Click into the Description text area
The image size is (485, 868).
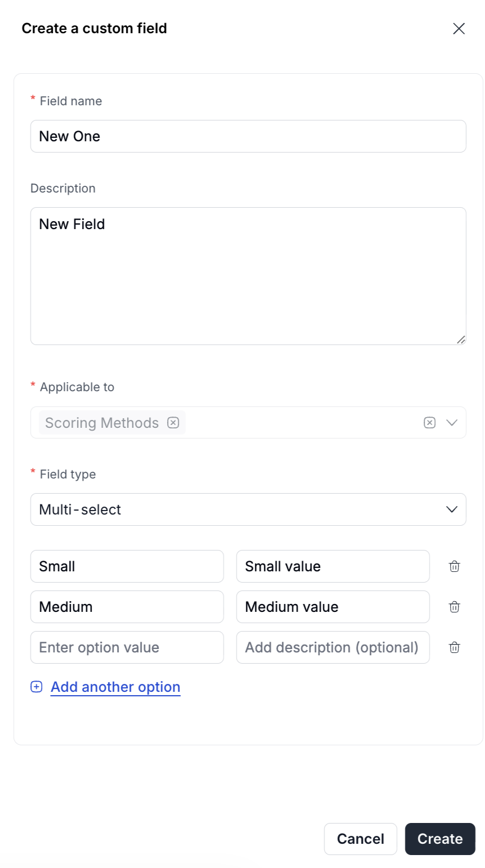(x=248, y=276)
